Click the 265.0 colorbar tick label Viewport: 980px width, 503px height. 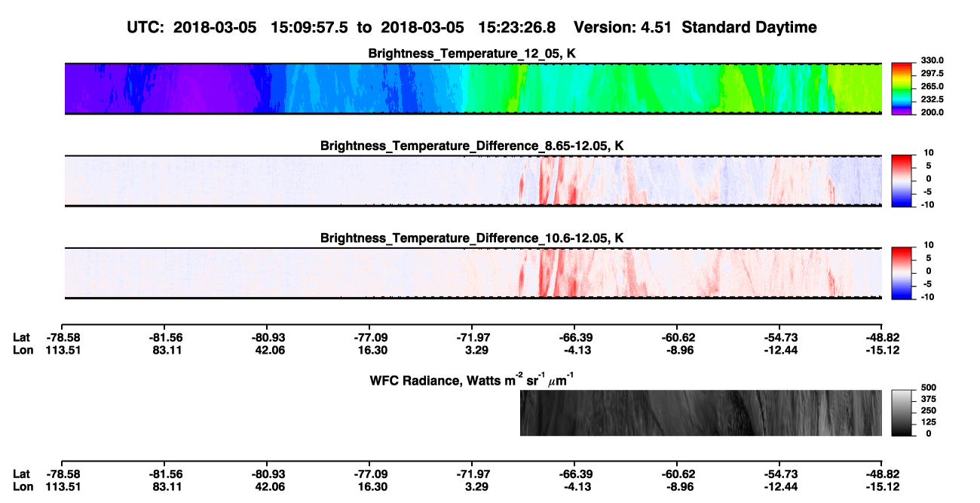pyautogui.click(x=933, y=86)
